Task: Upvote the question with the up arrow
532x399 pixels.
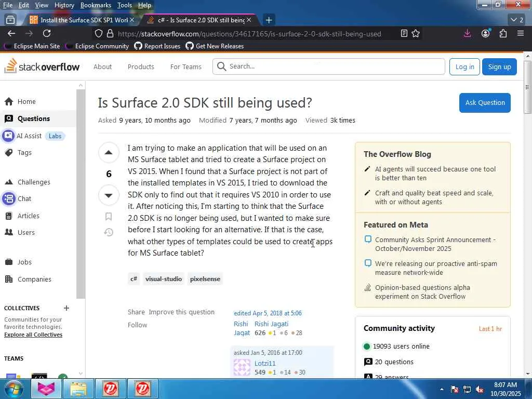Action: pos(109,152)
